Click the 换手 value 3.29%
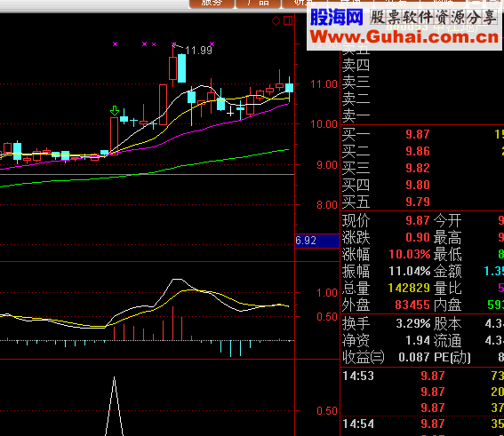Image resolution: width=504 pixels, height=436 pixels. (x=412, y=323)
